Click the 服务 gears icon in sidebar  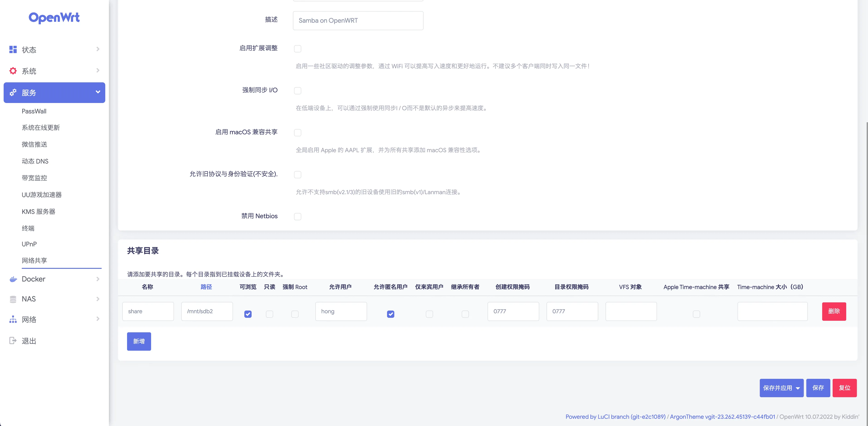13,92
